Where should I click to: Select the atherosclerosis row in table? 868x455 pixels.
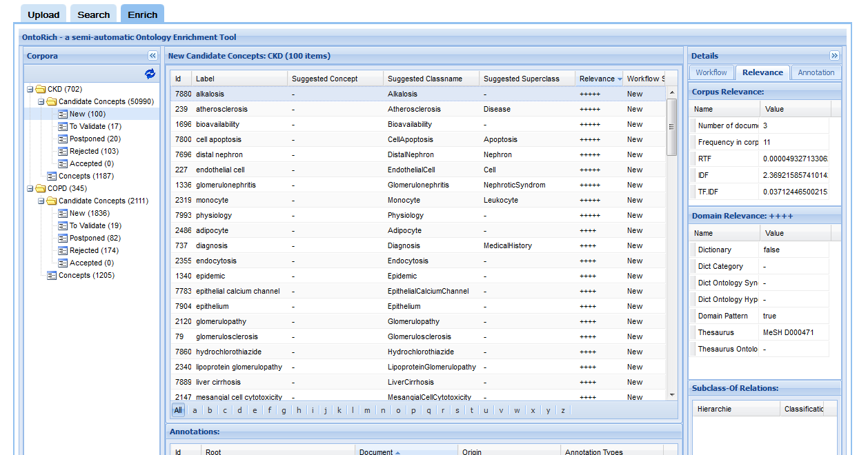(x=221, y=109)
